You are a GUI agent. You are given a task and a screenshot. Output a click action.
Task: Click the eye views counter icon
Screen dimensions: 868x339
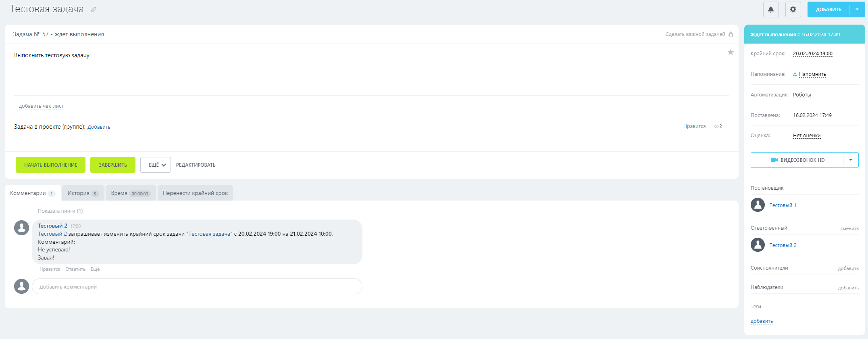(716, 126)
